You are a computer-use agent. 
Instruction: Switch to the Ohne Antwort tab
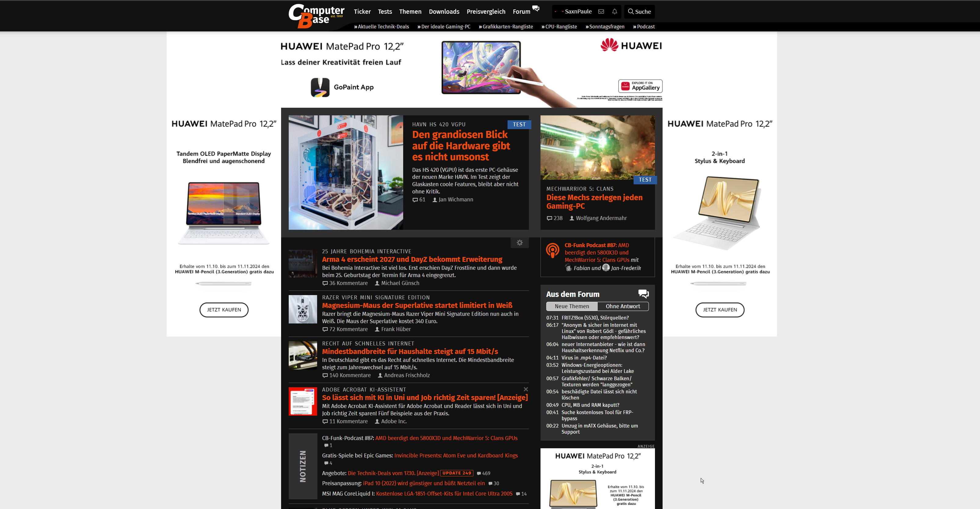point(622,306)
